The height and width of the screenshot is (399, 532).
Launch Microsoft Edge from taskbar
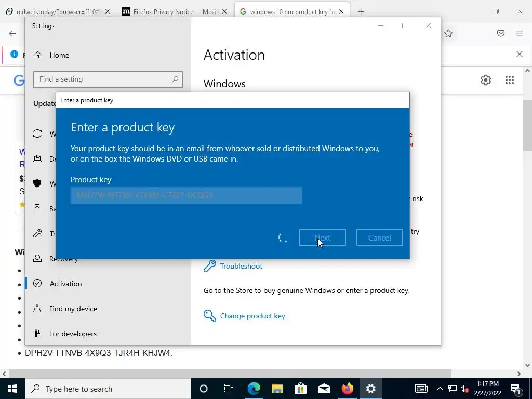coord(254,389)
